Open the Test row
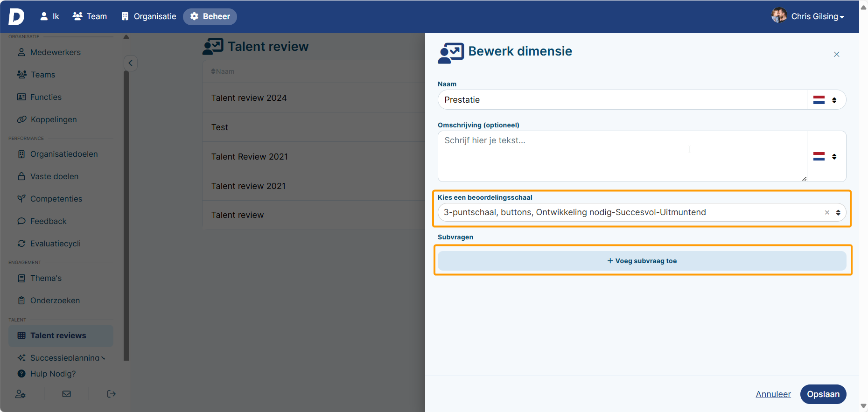The width and height of the screenshot is (868, 412). (x=314, y=127)
